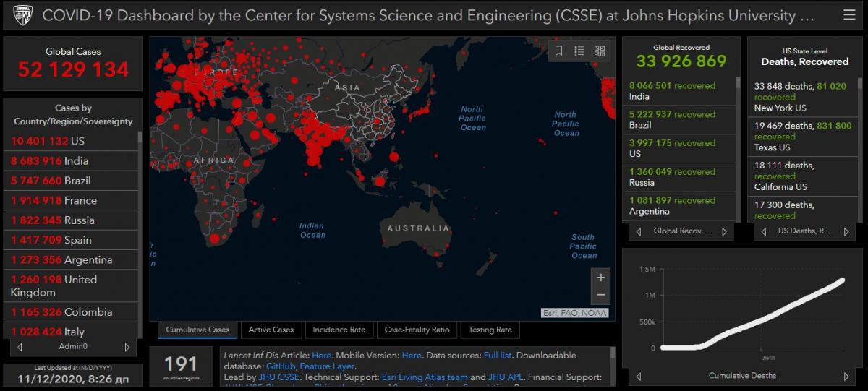
Task: Select Russia recovered entry 1 360 049
Action: 678,178
